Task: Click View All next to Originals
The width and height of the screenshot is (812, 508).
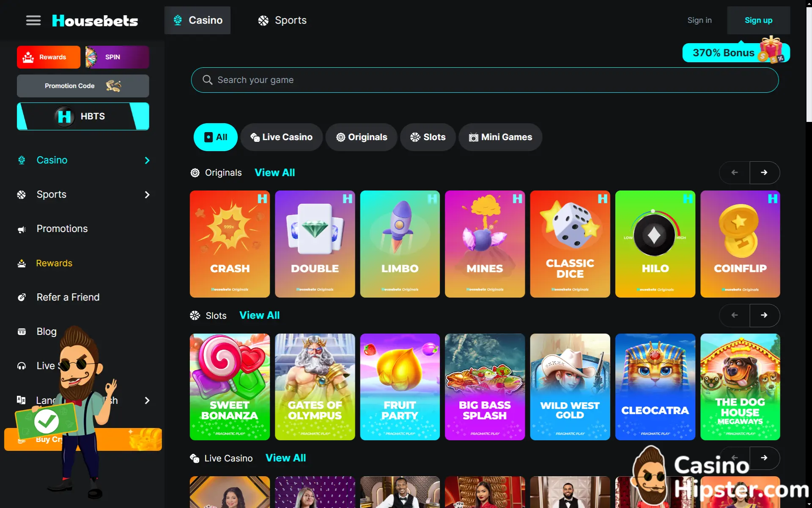Action: (x=275, y=173)
